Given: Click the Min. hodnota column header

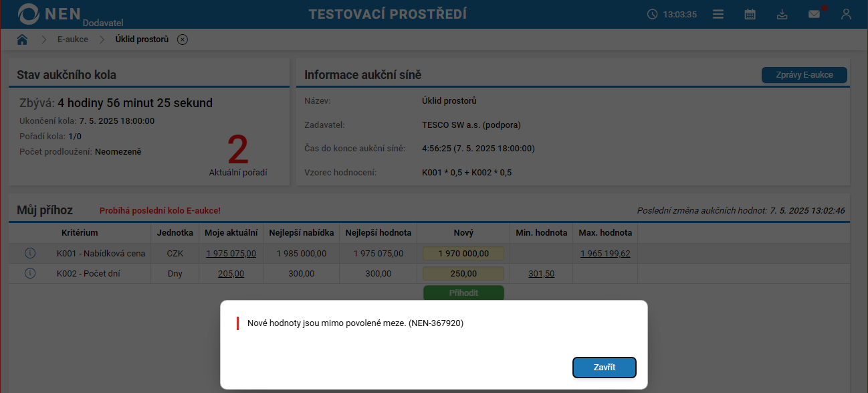Looking at the screenshot, I should point(542,233).
